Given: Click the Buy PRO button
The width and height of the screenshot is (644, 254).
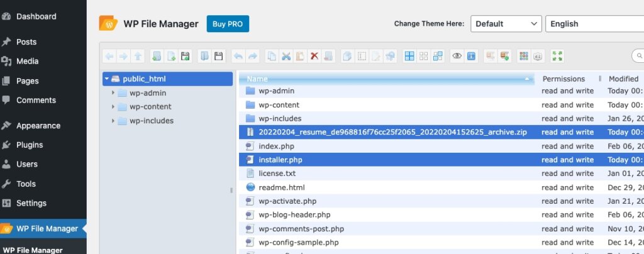Looking at the screenshot, I should pos(228,24).
